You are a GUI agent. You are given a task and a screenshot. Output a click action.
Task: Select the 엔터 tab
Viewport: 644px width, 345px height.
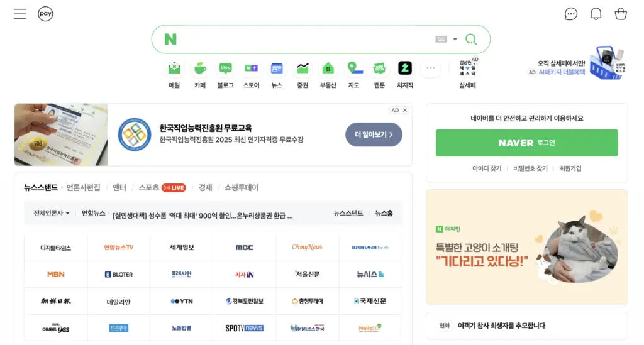(119, 187)
